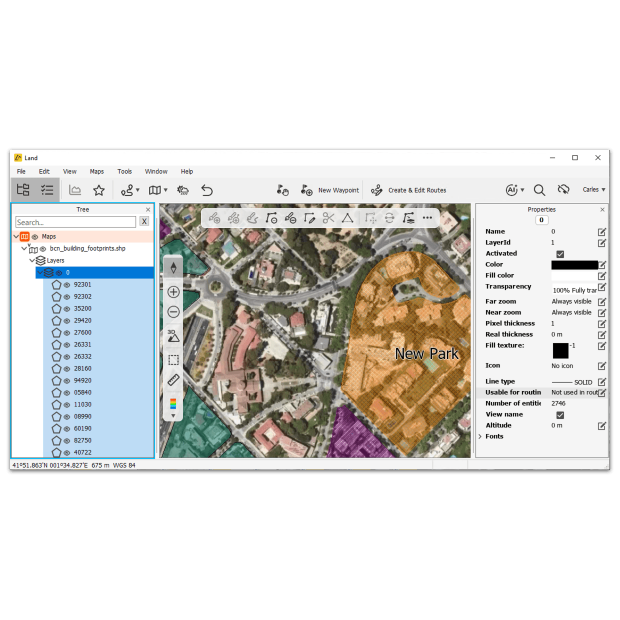Select the triangle tool in edit toolbar
This screenshot has width=620, height=620.
(347, 218)
